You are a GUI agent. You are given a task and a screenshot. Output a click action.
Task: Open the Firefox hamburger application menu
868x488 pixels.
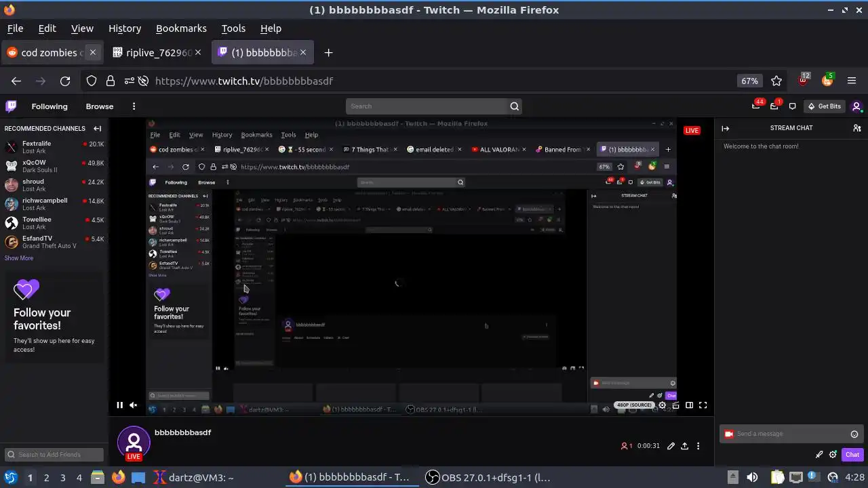pos(852,81)
